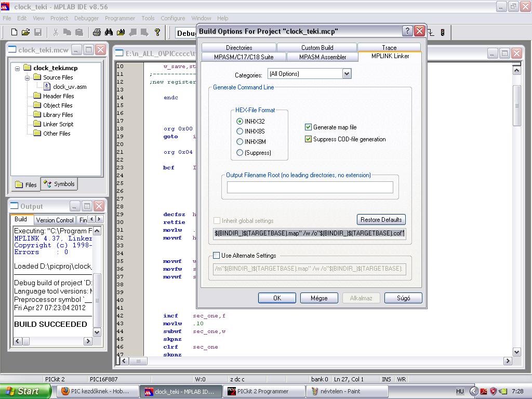Switch to PIC kezdőknek Firefox taskbar item
The image size is (532, 399).
pos(97,391)
